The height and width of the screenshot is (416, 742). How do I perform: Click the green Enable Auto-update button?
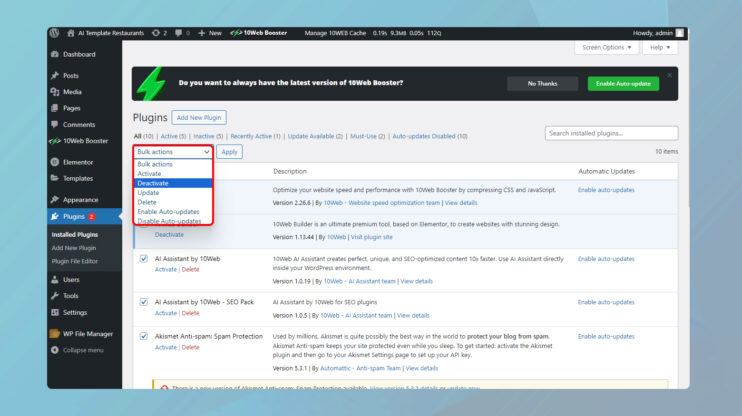click(x=623, y=84)
